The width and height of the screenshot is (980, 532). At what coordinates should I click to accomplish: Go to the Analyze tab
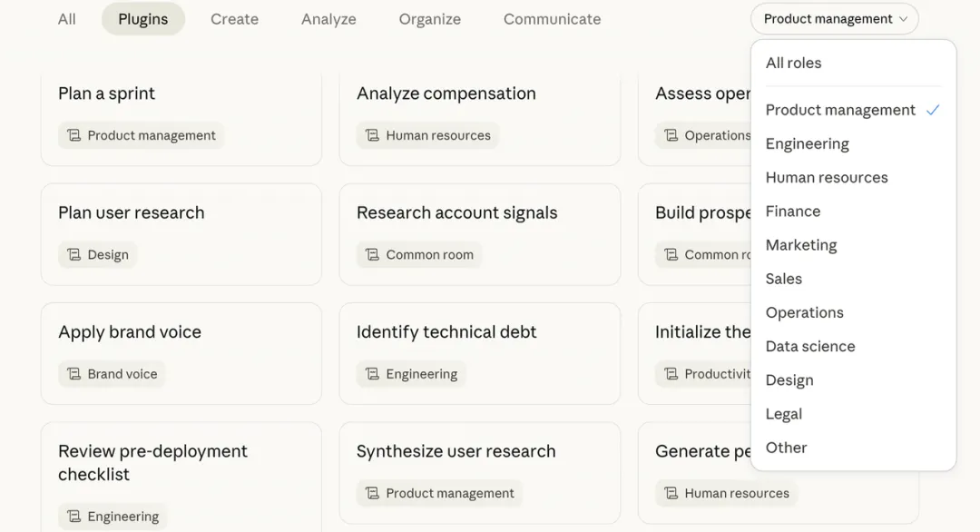(328, 19)
